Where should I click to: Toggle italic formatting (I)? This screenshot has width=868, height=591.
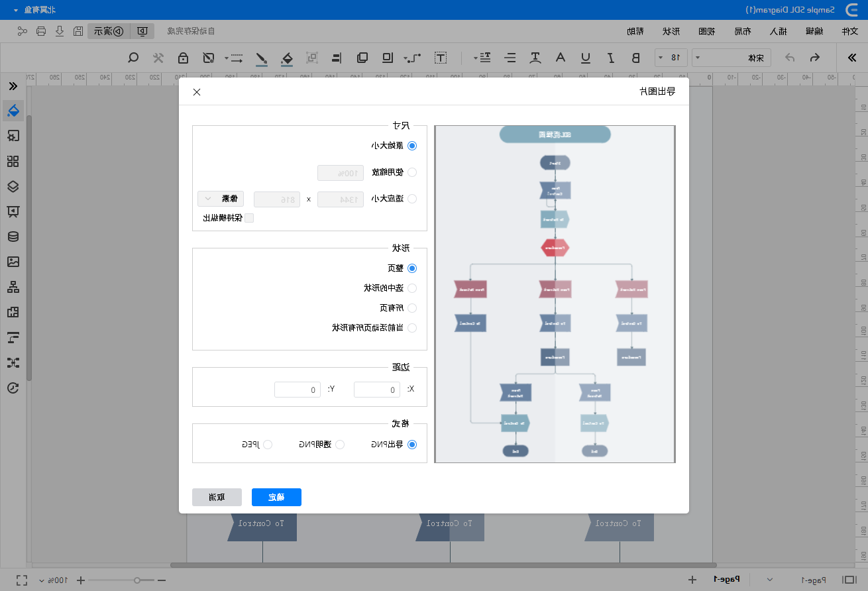click(611, 58)
